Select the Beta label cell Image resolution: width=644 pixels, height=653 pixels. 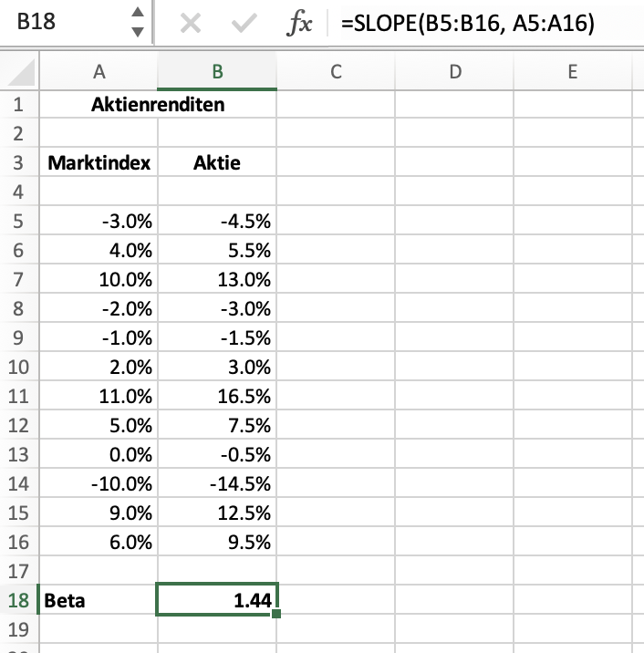click(x=99, y=600)
